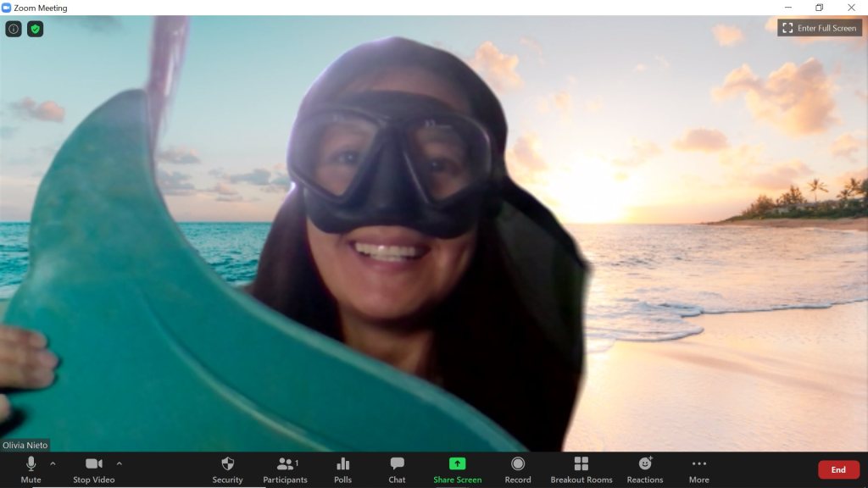The image size is (868, 488).
Task: Enter Full Screen mode
Action: pos(820,28)
